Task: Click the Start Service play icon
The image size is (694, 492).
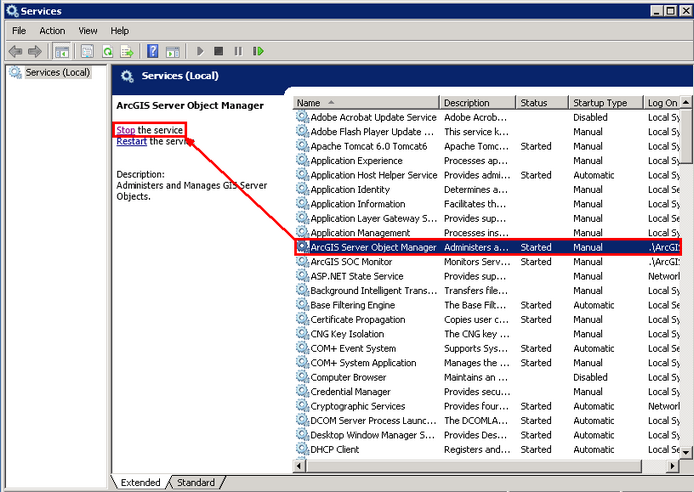Action: [x=200, y=51]
